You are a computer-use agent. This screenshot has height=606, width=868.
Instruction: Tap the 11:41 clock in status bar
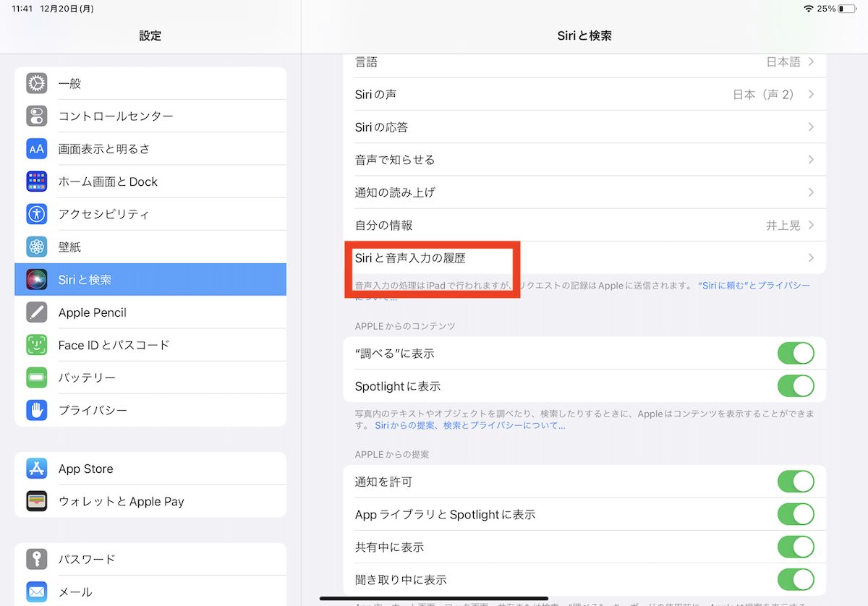(22, 9)
